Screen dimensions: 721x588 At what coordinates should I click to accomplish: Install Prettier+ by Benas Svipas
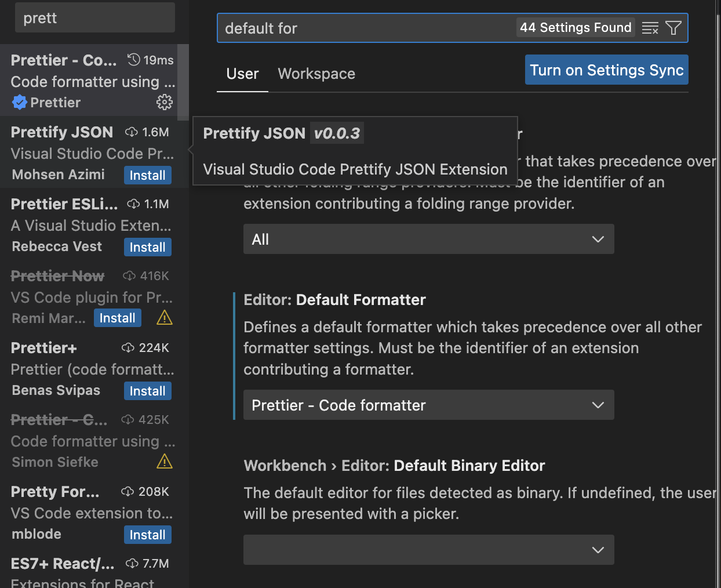(x=148, y=391)
